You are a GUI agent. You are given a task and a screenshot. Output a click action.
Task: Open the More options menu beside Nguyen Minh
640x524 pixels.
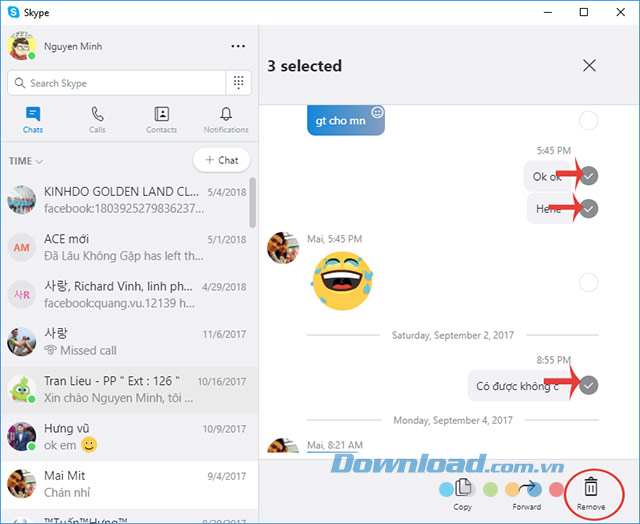coord(238,46)
